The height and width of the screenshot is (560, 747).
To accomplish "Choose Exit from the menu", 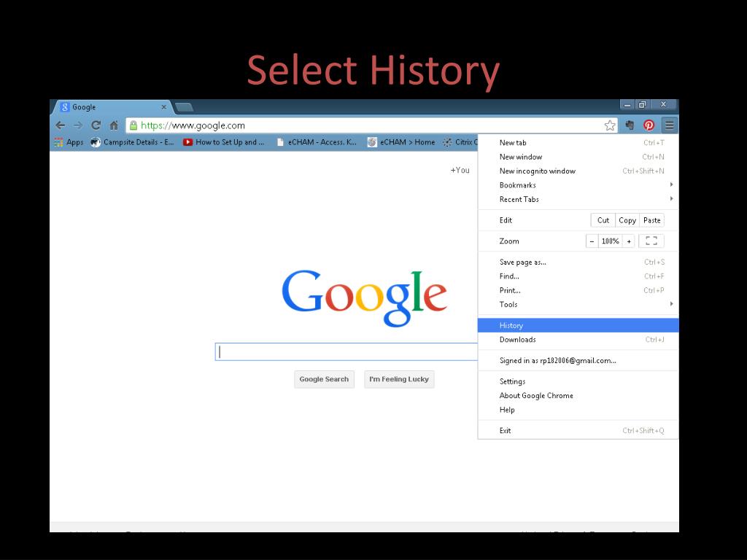I will [x=578, y=430].
